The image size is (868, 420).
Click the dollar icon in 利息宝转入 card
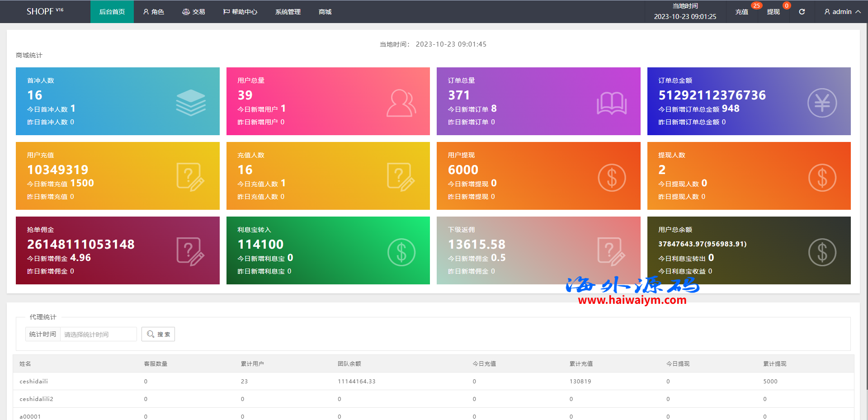[401, 252]
